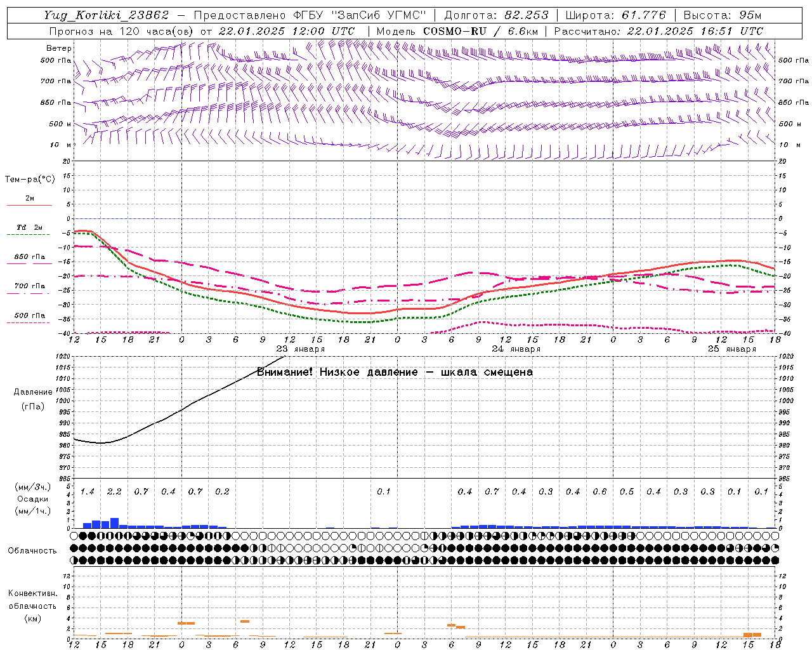
Task: Click the Внимание! Низкое давление warning text
Action: coord(395,372)
